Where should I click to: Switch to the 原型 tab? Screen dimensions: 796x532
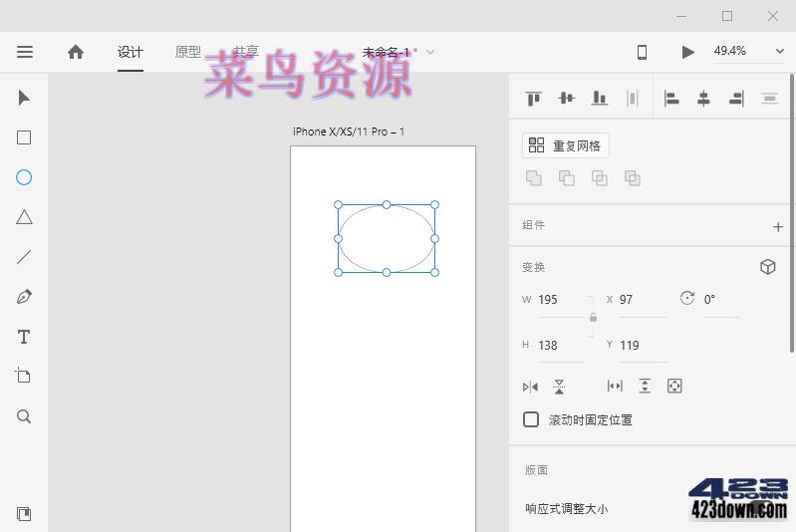click(188, 52)
